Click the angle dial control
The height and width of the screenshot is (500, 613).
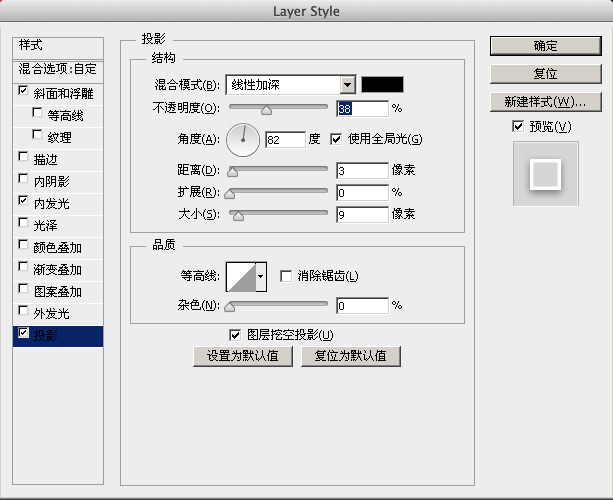(243, 140)
